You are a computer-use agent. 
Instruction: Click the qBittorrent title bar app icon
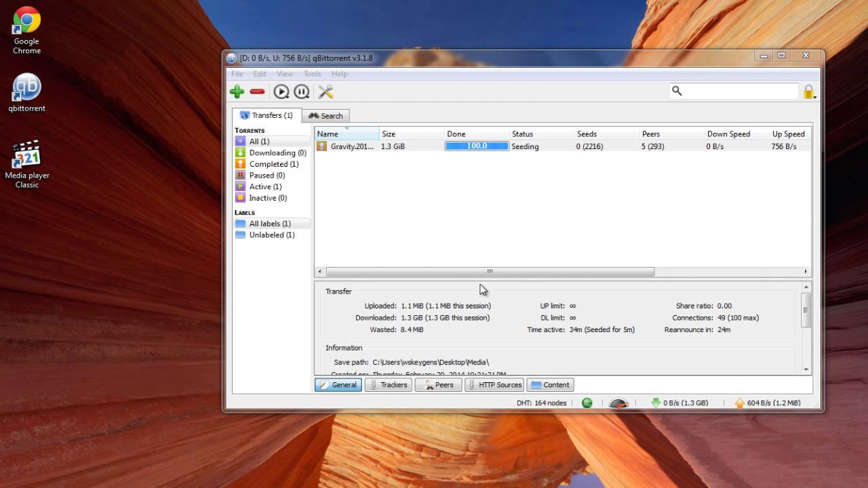(231, 58)
